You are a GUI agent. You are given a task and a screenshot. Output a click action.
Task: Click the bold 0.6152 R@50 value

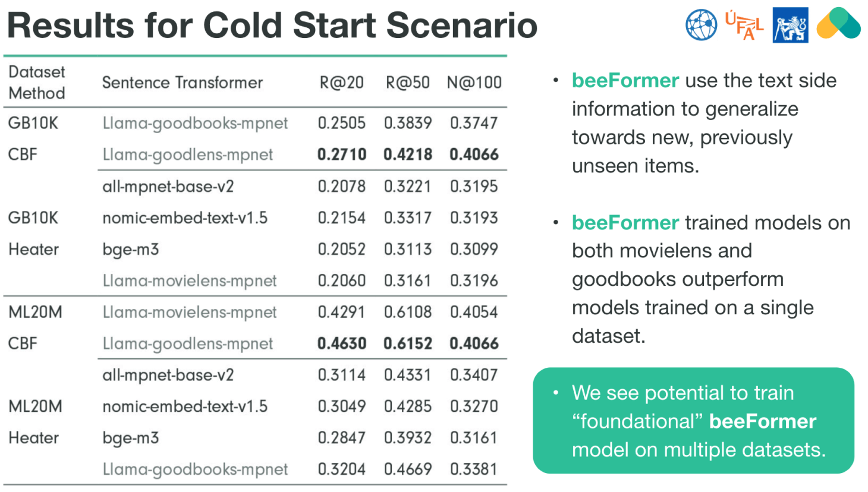(407, 343)
